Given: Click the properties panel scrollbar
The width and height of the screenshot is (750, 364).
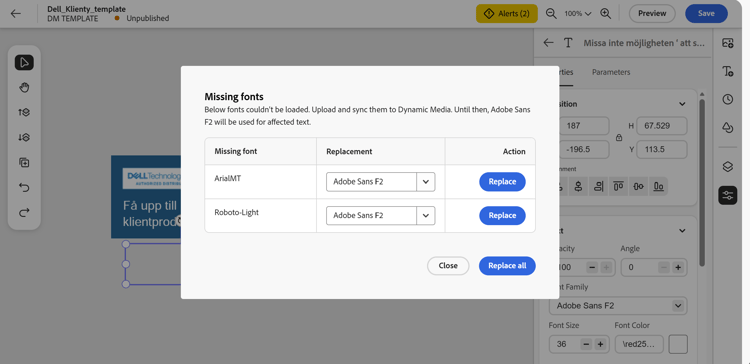Looking at the screenshot, I should tap(702, 182).
